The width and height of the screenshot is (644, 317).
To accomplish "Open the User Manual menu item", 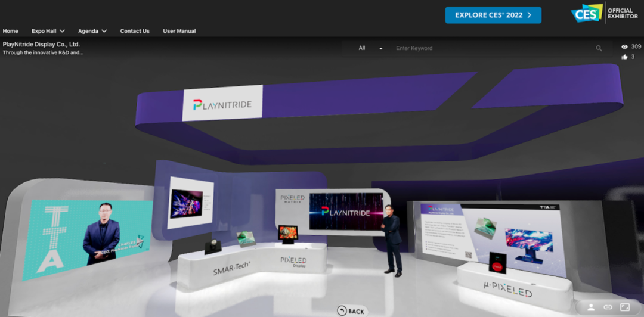I will (x=179, y=31).
